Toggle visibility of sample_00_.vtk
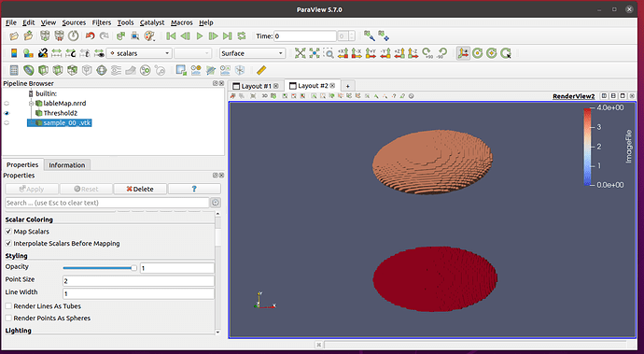This screenshot has height=354, width=644. tap(7, 123)
